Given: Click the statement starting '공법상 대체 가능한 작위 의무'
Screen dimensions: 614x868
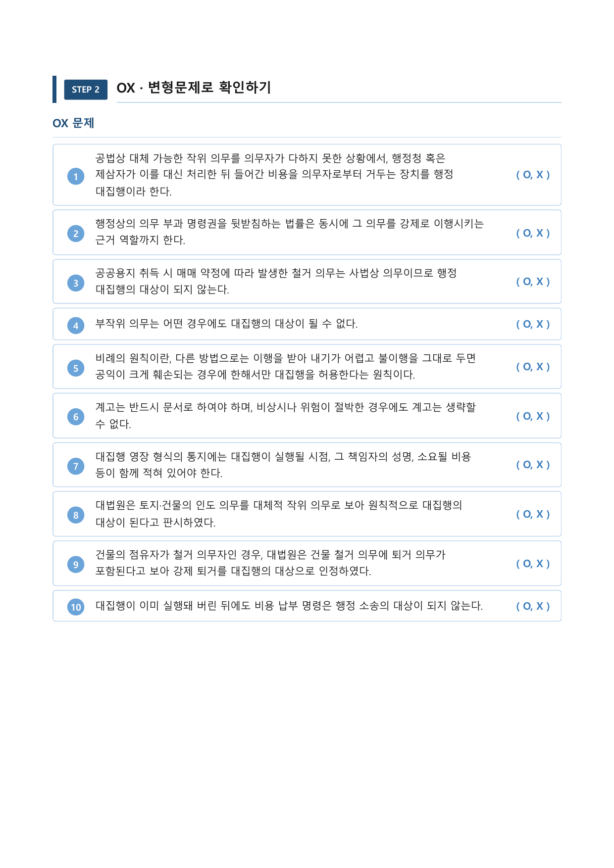Looking at the screenshot, I should (274, 175).
